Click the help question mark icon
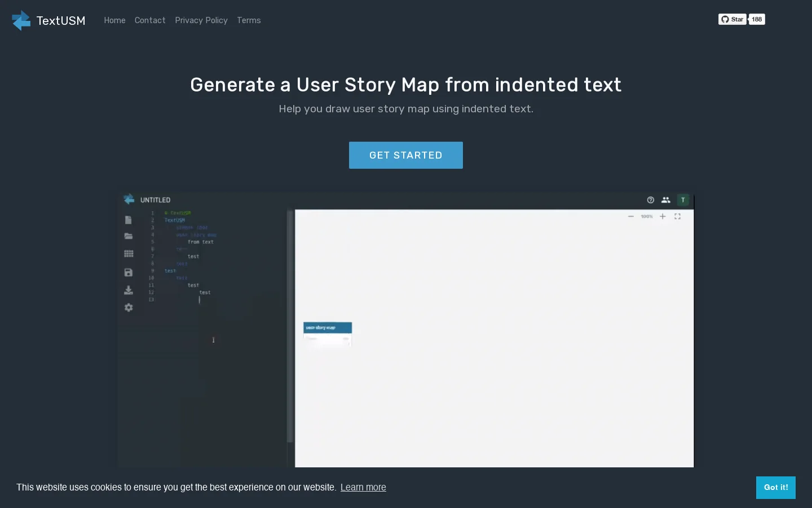Viewport: 812px width, 508px height. [650, 200]
